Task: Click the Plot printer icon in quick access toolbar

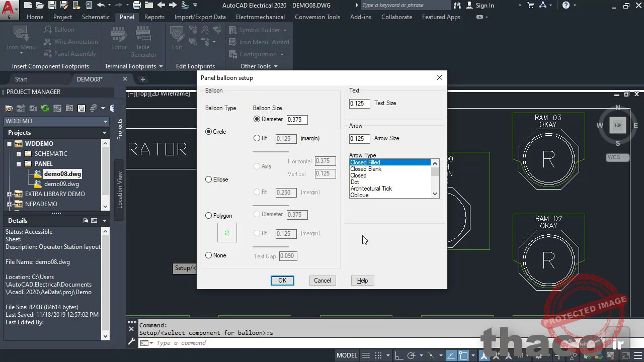Action: (x=137, y=6)
